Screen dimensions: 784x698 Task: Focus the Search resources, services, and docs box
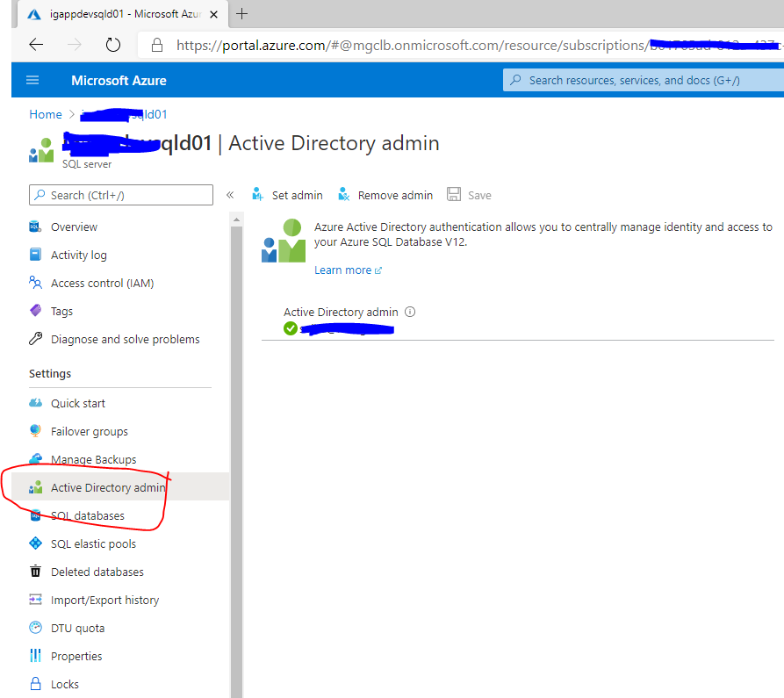[643, 80]
